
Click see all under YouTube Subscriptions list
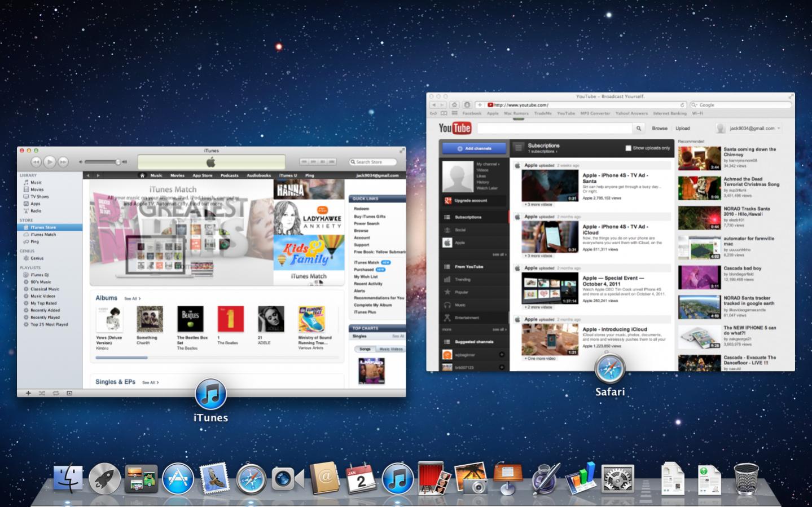pos(498,254)
